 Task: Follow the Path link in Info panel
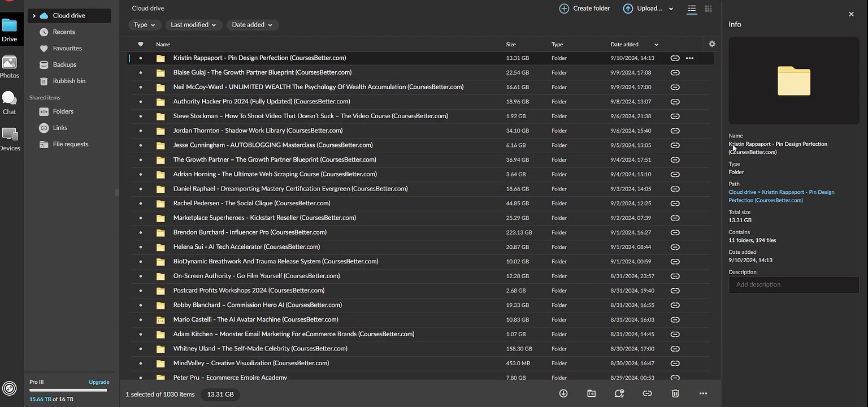[782, 196]
